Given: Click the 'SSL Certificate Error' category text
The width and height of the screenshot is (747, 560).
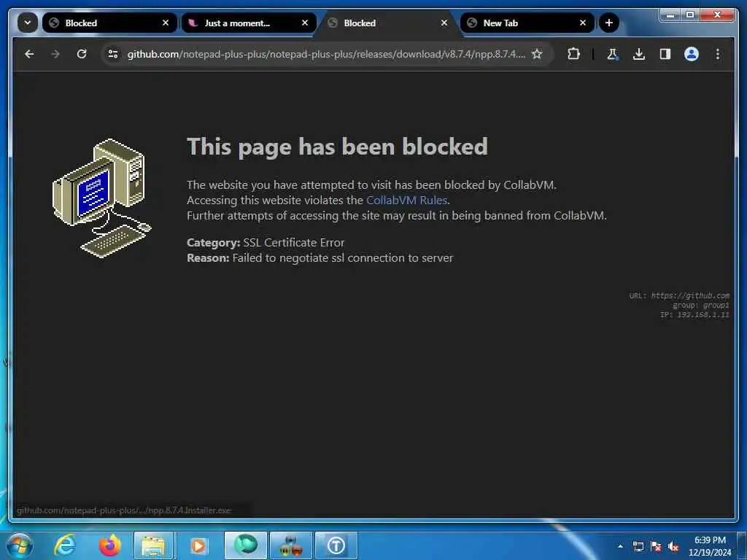Looking at the screenshot, I should click(293, 242).
